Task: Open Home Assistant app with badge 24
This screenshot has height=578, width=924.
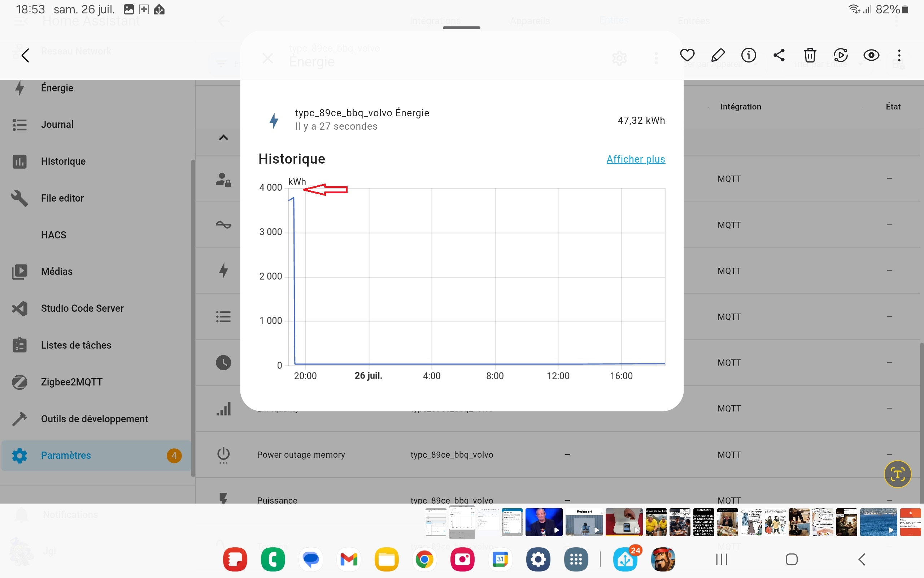Action: (x=626, y=559)
